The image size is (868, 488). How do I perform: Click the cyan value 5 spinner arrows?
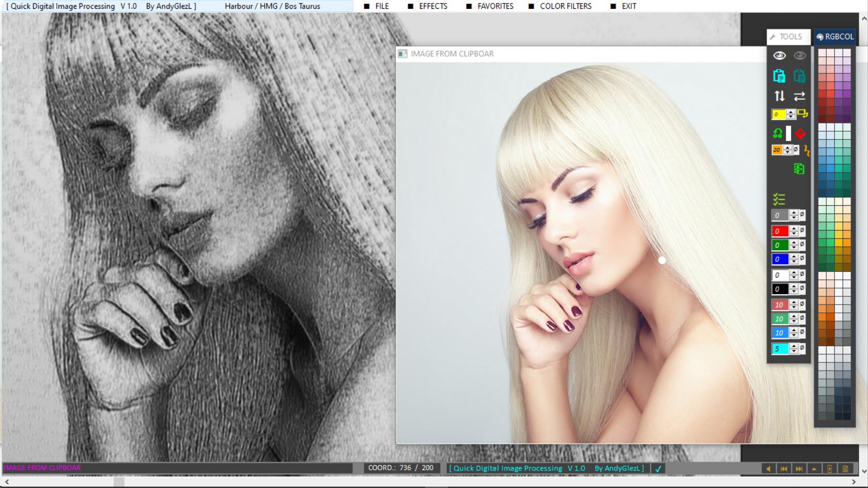point(794,349)
